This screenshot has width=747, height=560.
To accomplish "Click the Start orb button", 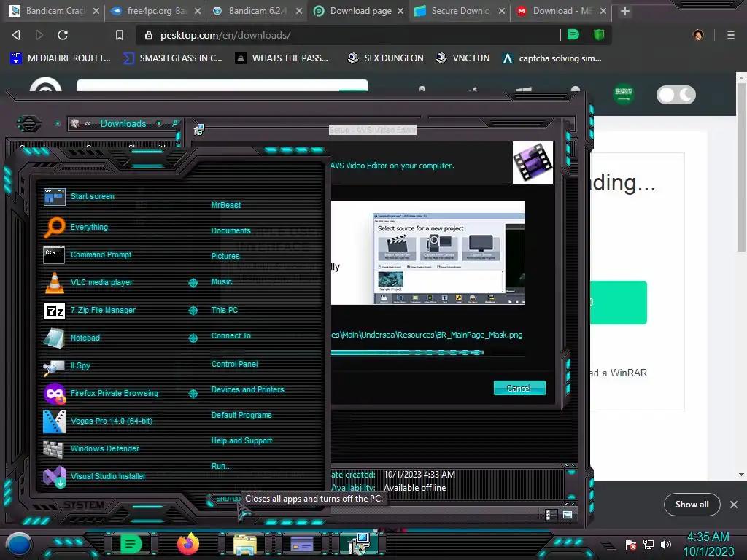I will (19, 544).
